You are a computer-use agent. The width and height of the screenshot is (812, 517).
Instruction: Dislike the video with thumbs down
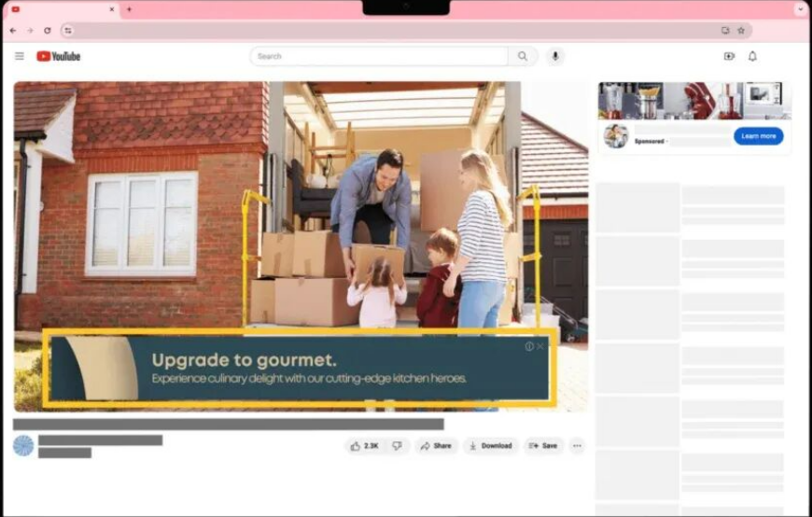397,446
